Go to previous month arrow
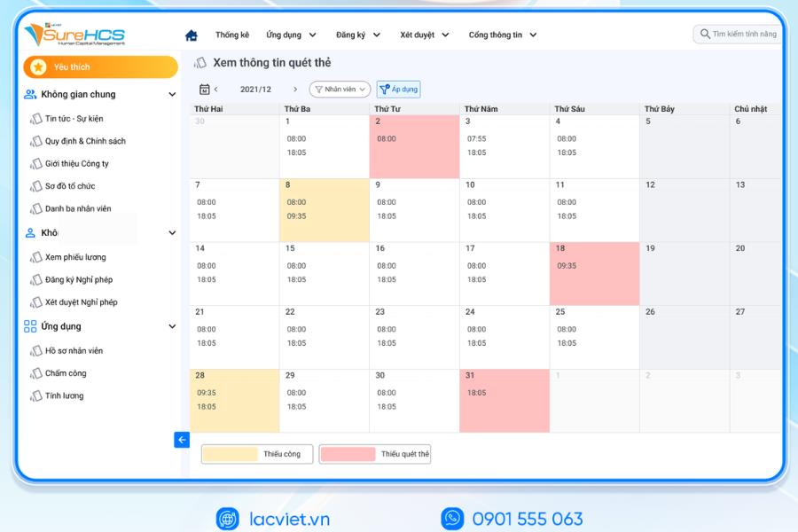The image size is (798, 532). tap(216, 89)
